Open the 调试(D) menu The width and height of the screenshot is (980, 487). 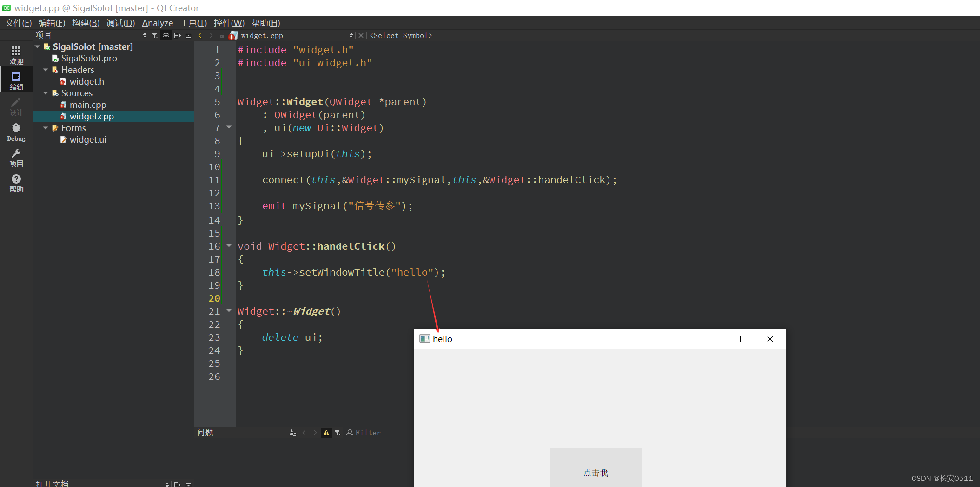tap(120, 23)
